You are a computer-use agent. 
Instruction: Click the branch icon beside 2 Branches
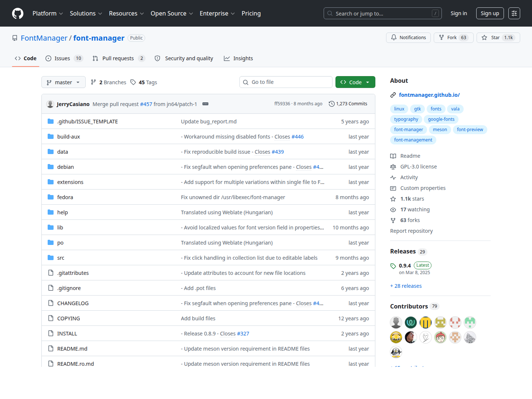click(x=93, y=82)
